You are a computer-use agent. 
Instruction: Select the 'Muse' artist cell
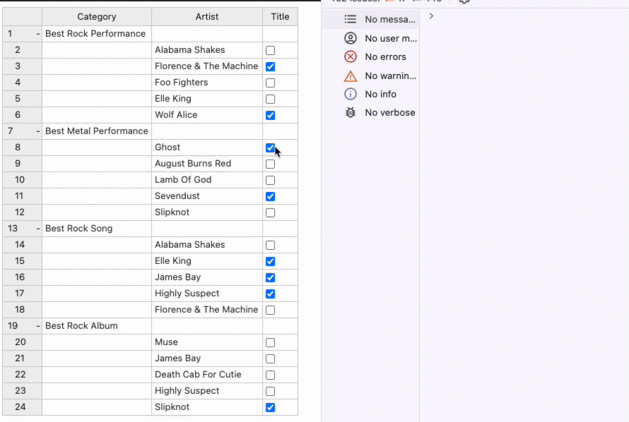207,342
